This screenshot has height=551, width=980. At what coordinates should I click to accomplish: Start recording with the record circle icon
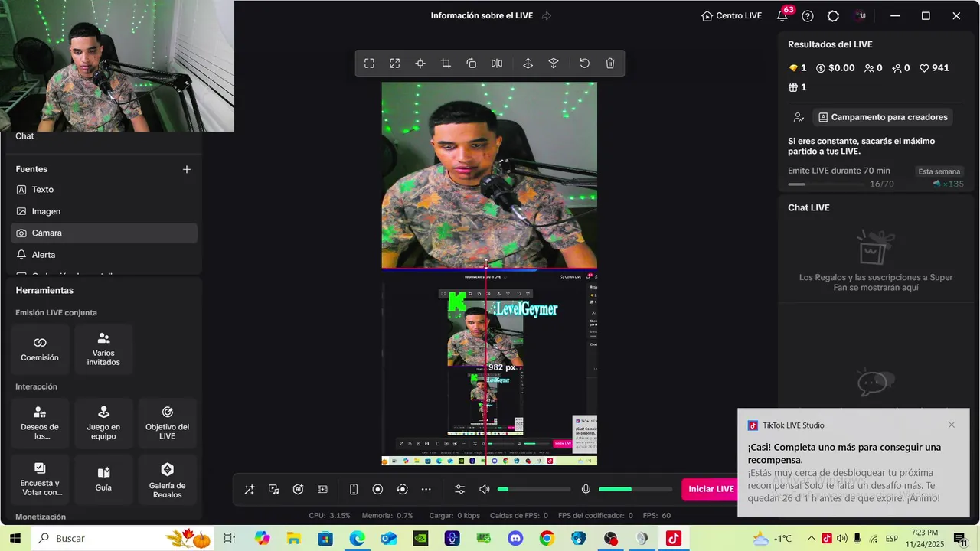point(377,489)
